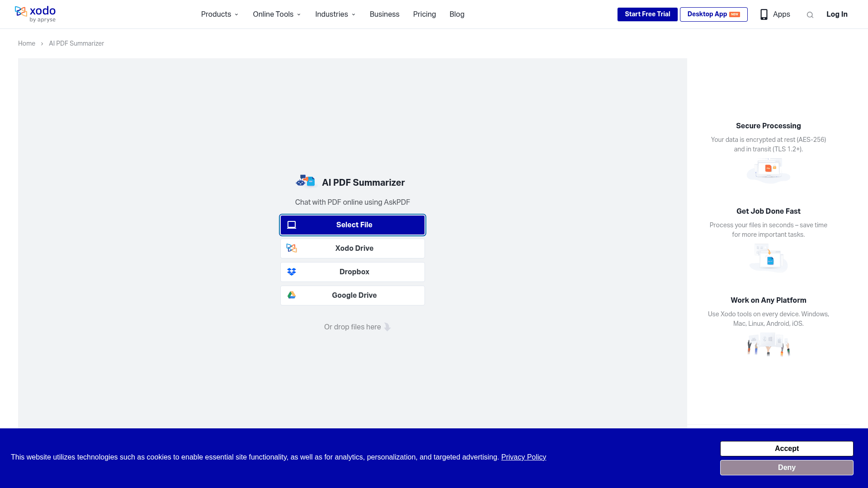Screen dimensions: 868x488
Task: Accept the cookie consent banner
Action: coord(787,449)
